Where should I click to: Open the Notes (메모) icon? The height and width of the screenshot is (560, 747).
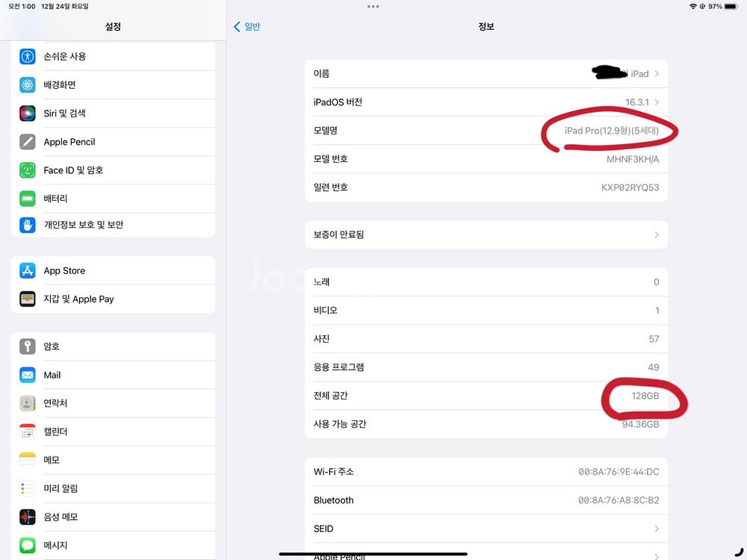27,460
